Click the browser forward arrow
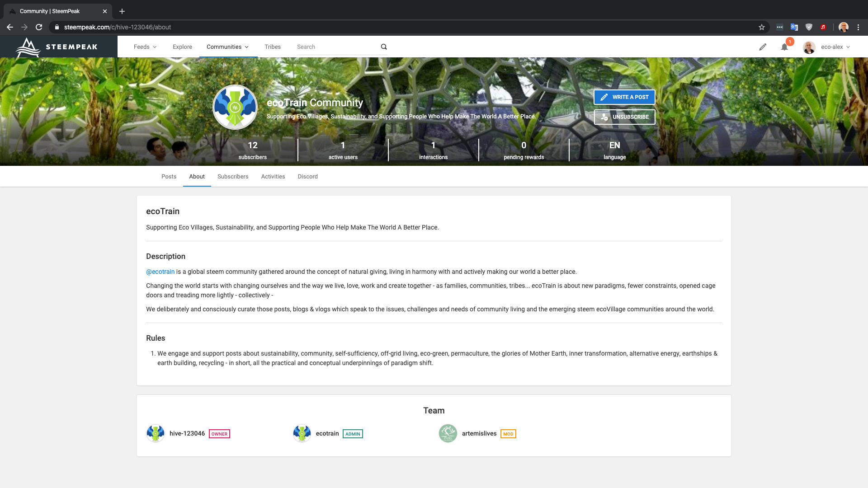Viewport: 868px width, 488px height. pyautogui.click(x=24, y=27)
